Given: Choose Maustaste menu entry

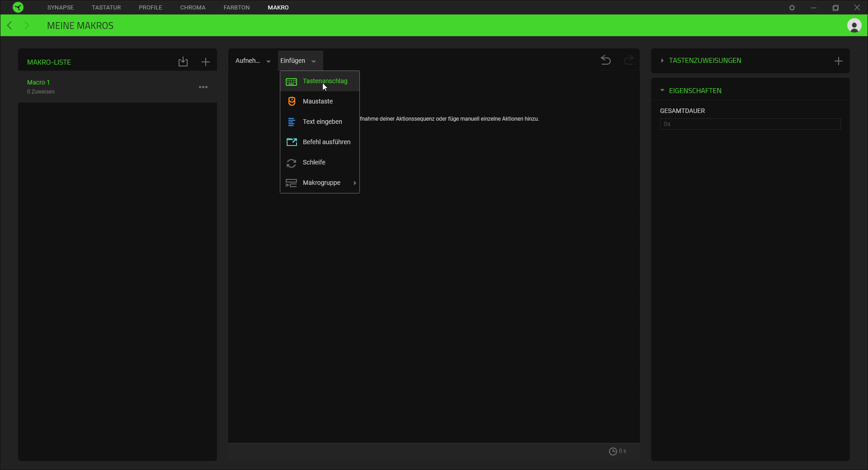Looking at the screenshot, I should pos(318,102).
